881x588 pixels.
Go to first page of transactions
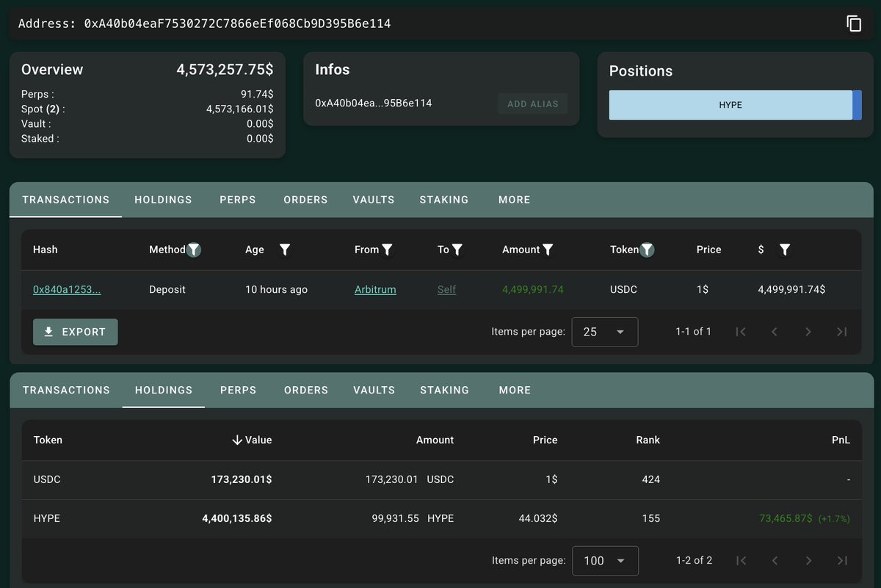pos(741,332)
